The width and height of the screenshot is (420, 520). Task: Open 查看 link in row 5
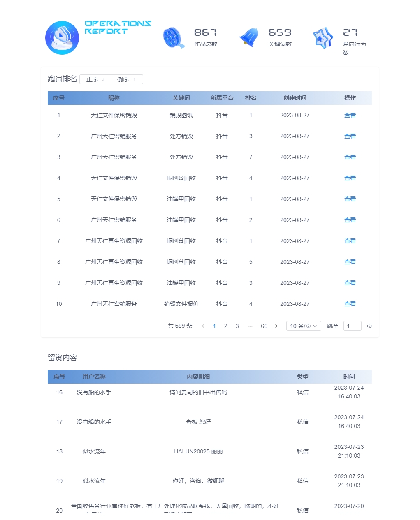coord(350,199)
